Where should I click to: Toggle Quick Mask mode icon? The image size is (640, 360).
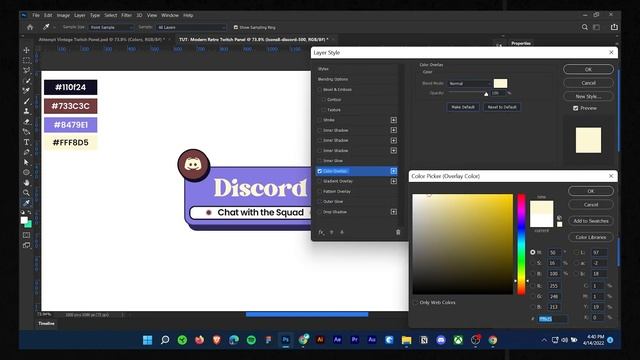pos(27,235)
